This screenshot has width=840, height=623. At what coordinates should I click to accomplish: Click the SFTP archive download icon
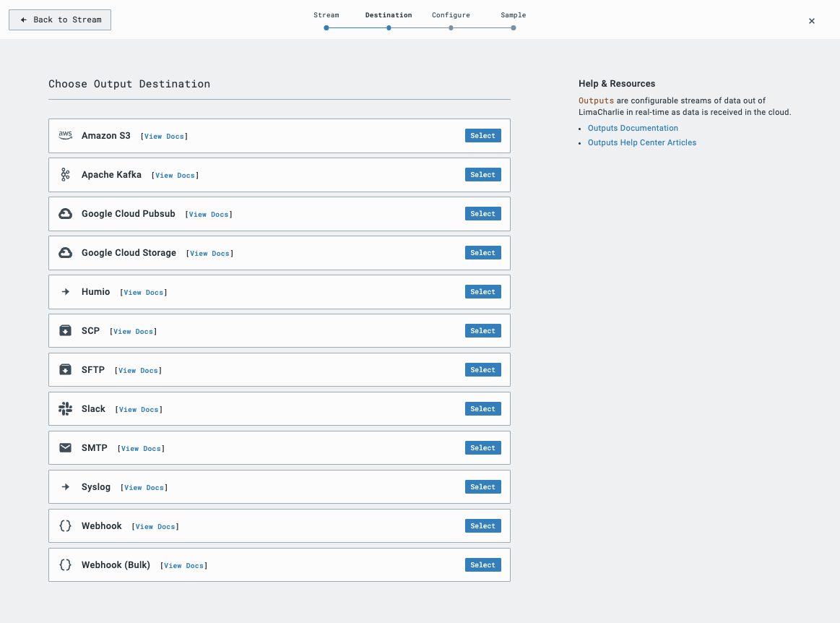pos(65,370)
